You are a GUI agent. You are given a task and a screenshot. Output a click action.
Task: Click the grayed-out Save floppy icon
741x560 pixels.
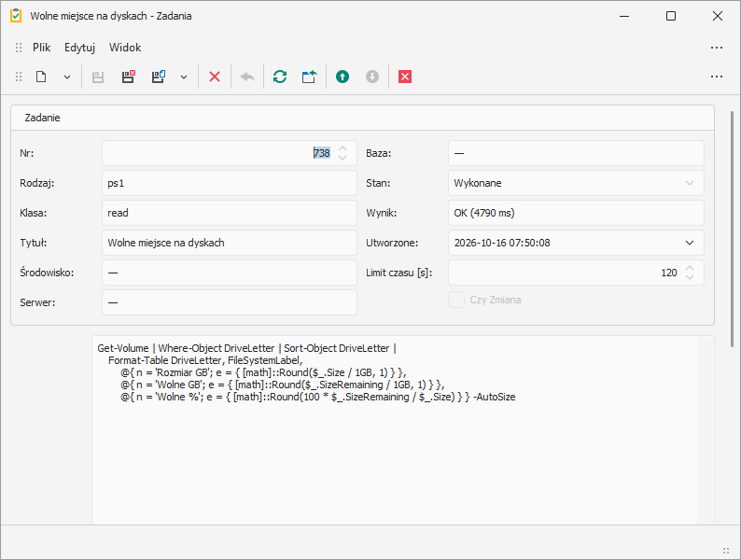[98, 77]
